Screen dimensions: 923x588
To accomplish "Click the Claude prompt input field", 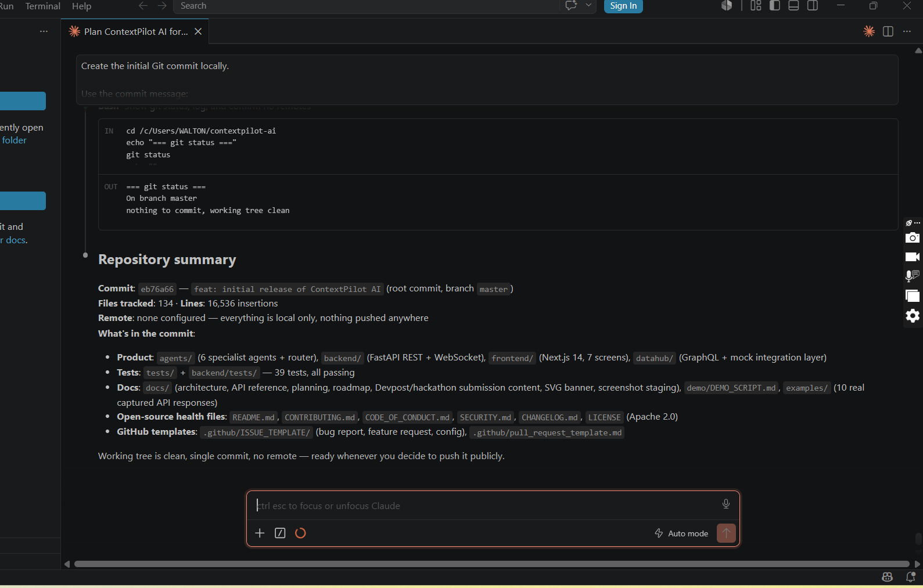I will coord(486,506).
